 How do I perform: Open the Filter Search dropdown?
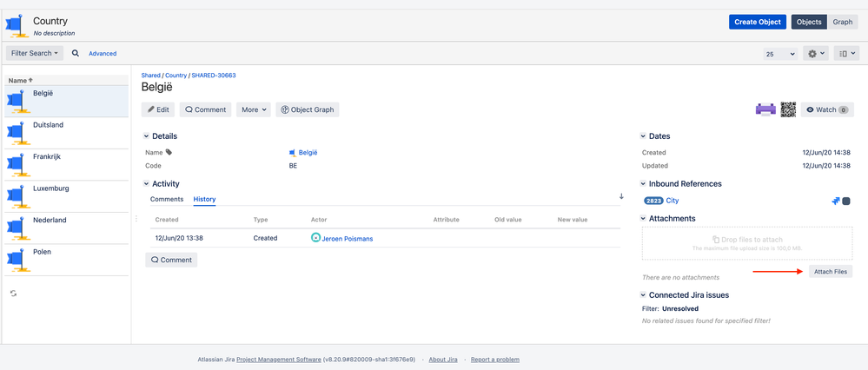tap(35, 53)
